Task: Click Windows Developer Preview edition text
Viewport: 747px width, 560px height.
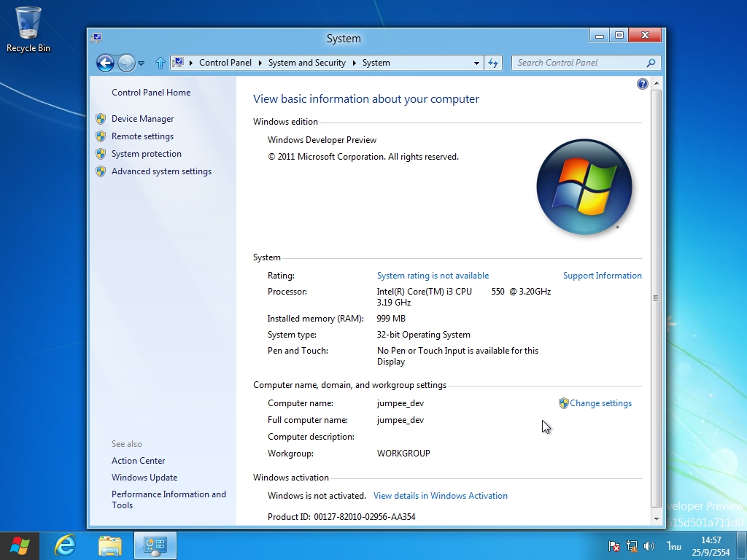Action: (x=322, y=140)
